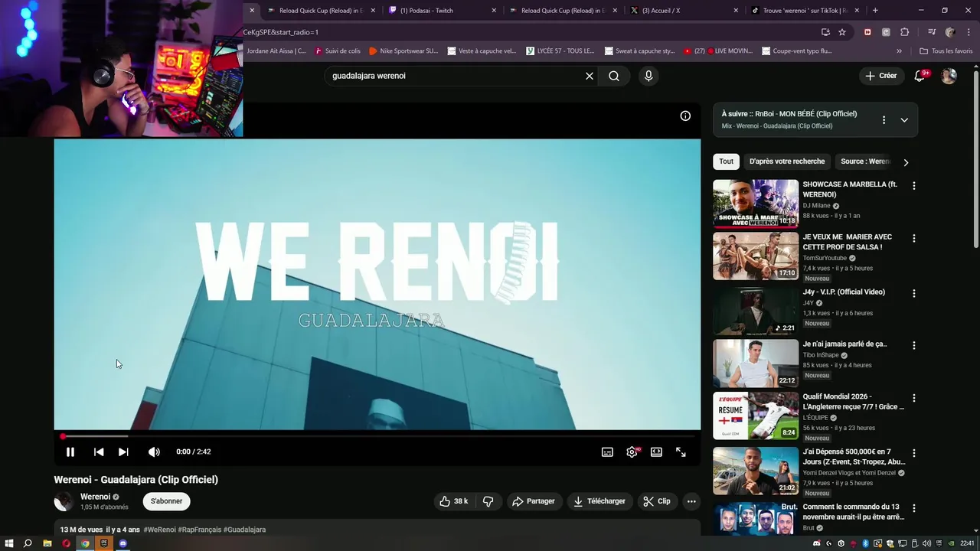This screenshot has height=551, width=980.
Task: Mute the video volume speaker icon
Action: point(154,452)
